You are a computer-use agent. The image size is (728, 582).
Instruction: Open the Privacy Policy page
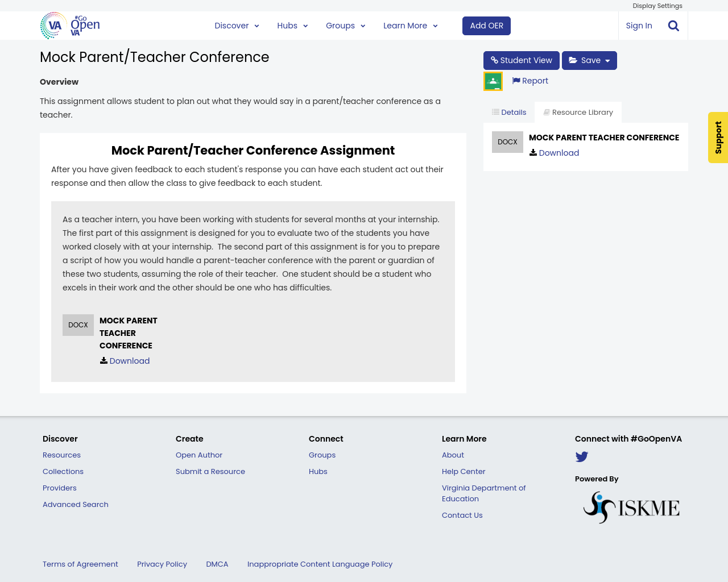pyautogui.click(x=162, y=563)
